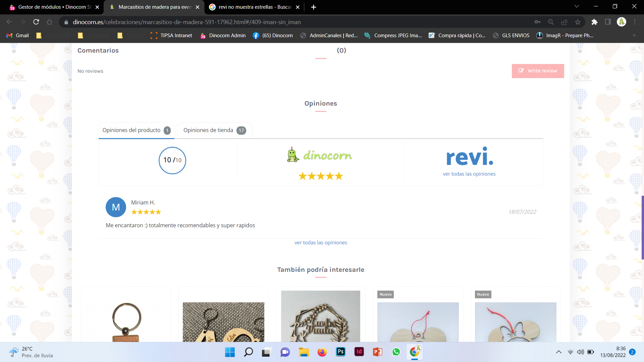Go to the home page icon
The image size is (644, 362).
point(49,22)
